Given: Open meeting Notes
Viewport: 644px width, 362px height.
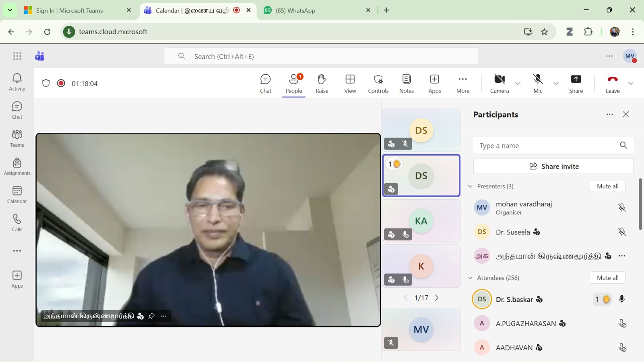Looking at the screenshot, I should click(406, 83).
